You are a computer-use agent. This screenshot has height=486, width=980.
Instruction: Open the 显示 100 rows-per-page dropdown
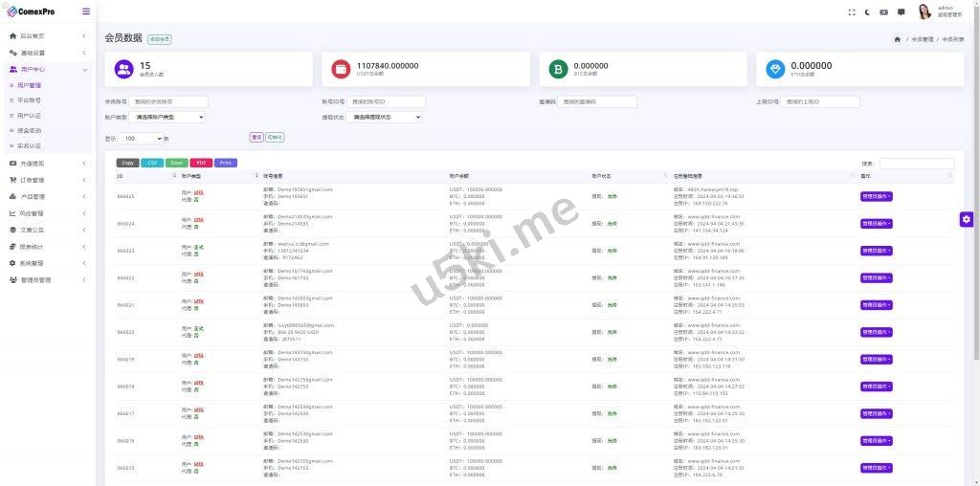point(142,139)
